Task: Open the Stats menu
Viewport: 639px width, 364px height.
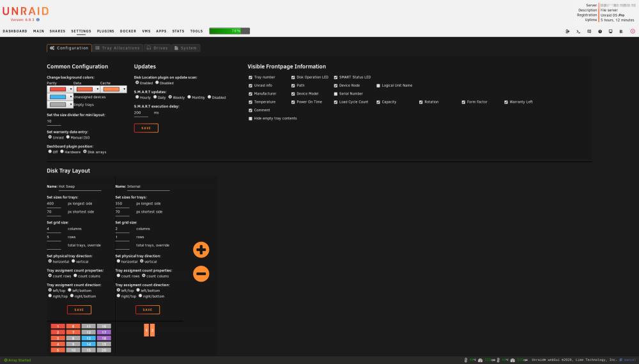Action: click(x=178, y=31)
